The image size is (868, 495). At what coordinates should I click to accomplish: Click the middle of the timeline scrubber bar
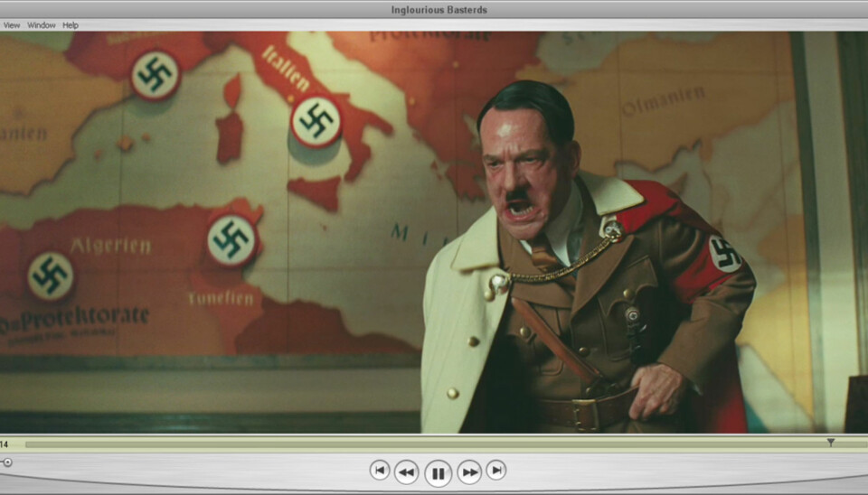446,444
